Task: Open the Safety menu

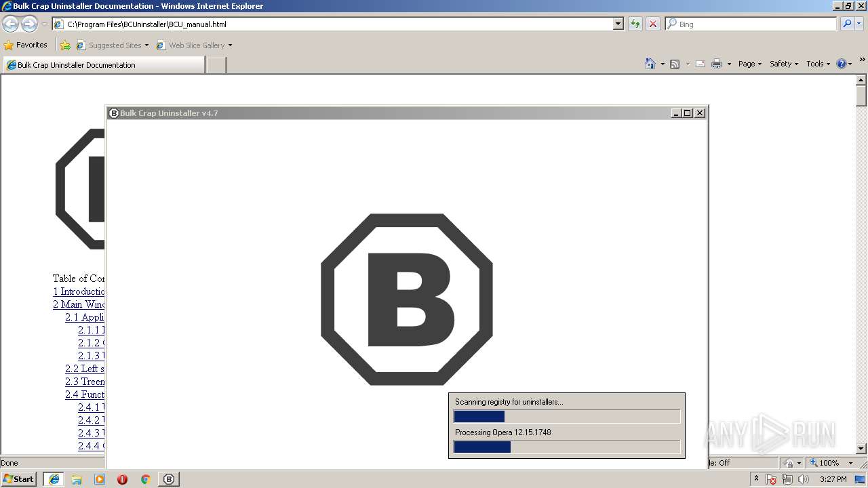Action: (x=783, y=64)
